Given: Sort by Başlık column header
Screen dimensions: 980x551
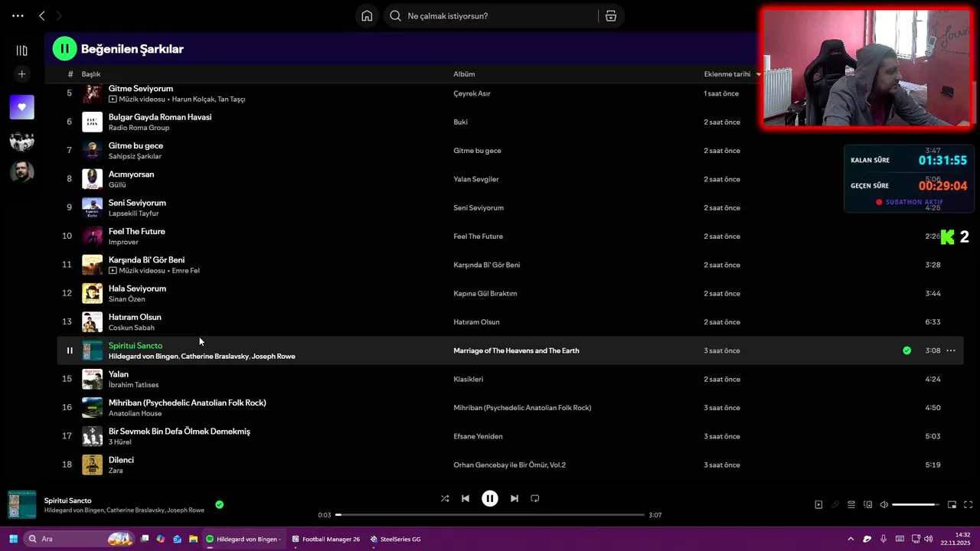Looking at the screenshot, I should [x=91, y=74].
